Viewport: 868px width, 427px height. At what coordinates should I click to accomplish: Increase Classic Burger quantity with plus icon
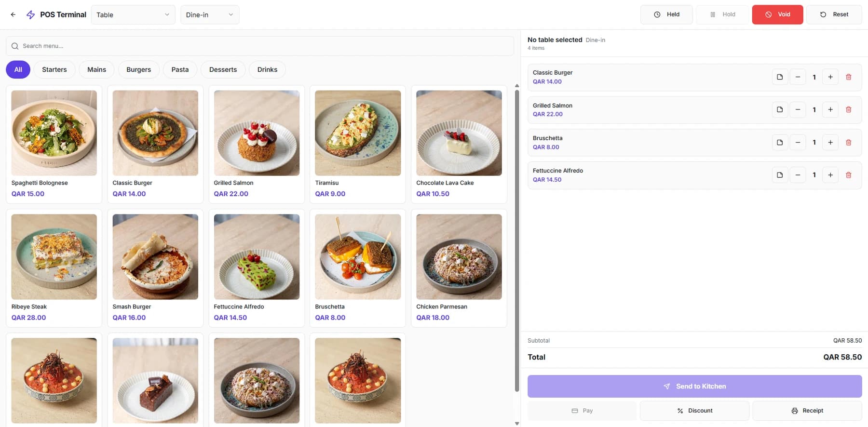coord(830,77)
